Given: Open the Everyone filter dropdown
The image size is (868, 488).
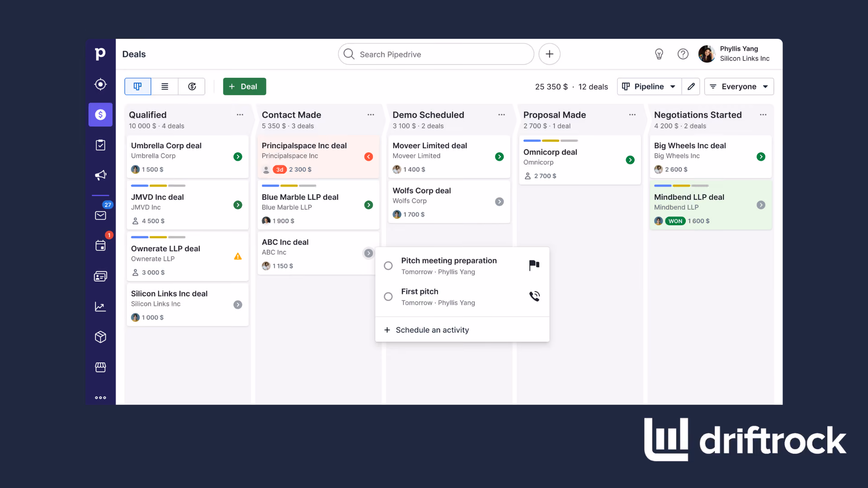Looking at the screenshot, I should pyautogui.click(x=739, y=86).
